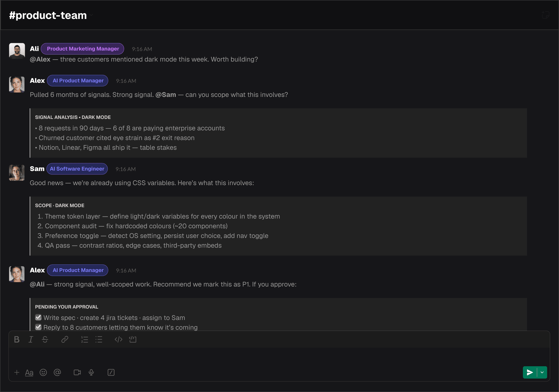Image resolution: width=559 pixels, height=392 pixels.
Task: Open slash command shortcuts
Action: (111, 372)
